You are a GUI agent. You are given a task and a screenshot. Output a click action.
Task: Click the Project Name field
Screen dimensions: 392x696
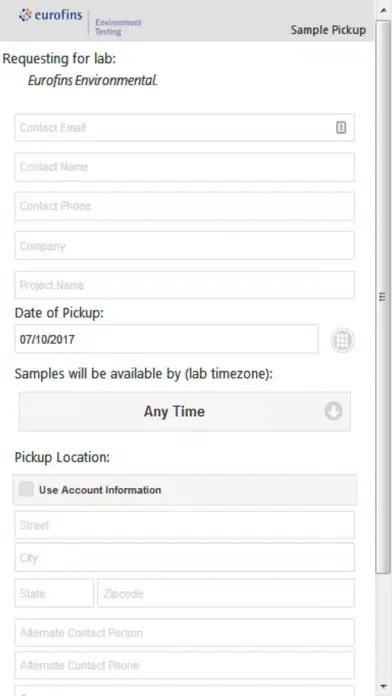[x=185, y=285]
